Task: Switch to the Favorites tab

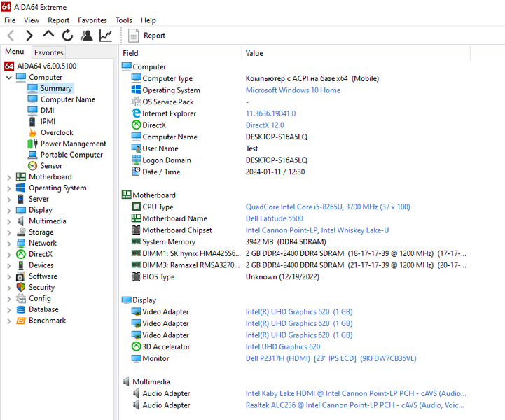Action: pyautogui.click(x=48, y=52)
